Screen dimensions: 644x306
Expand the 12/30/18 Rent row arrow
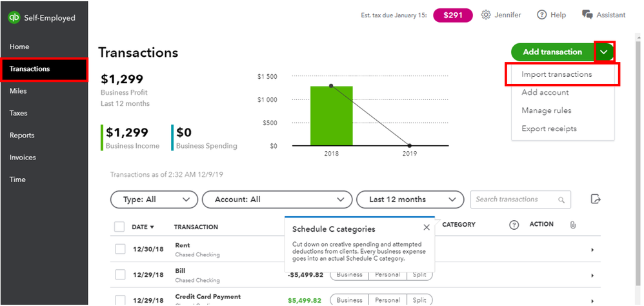[x=592, y=250]
